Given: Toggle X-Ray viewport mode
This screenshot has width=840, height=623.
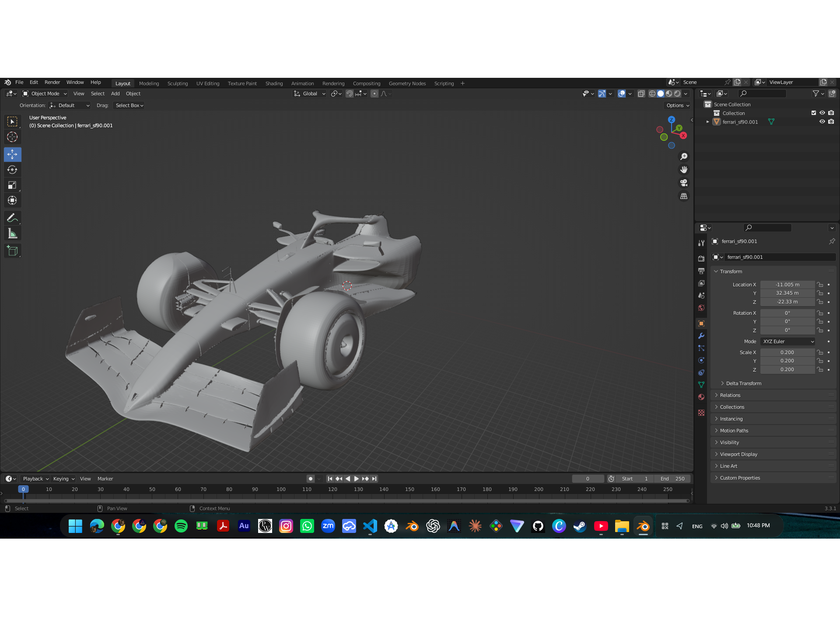Looking at the screenshot, I should click(641, 94).
